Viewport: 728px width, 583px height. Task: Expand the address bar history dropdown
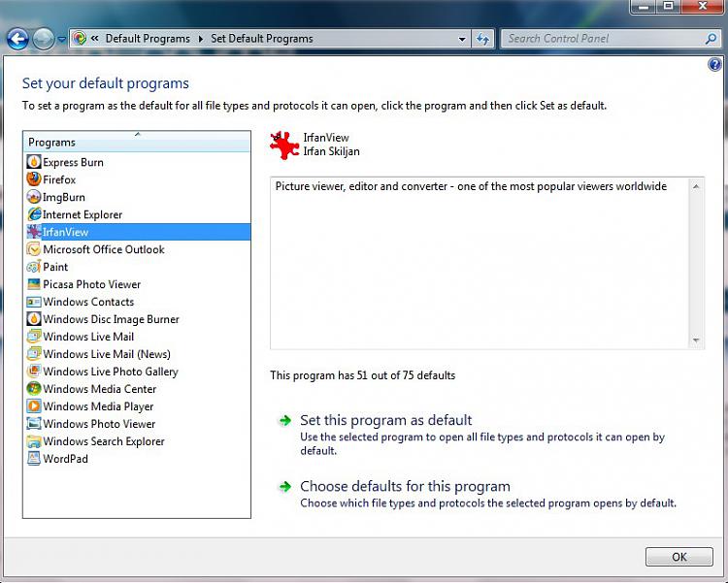pos(462,39)
